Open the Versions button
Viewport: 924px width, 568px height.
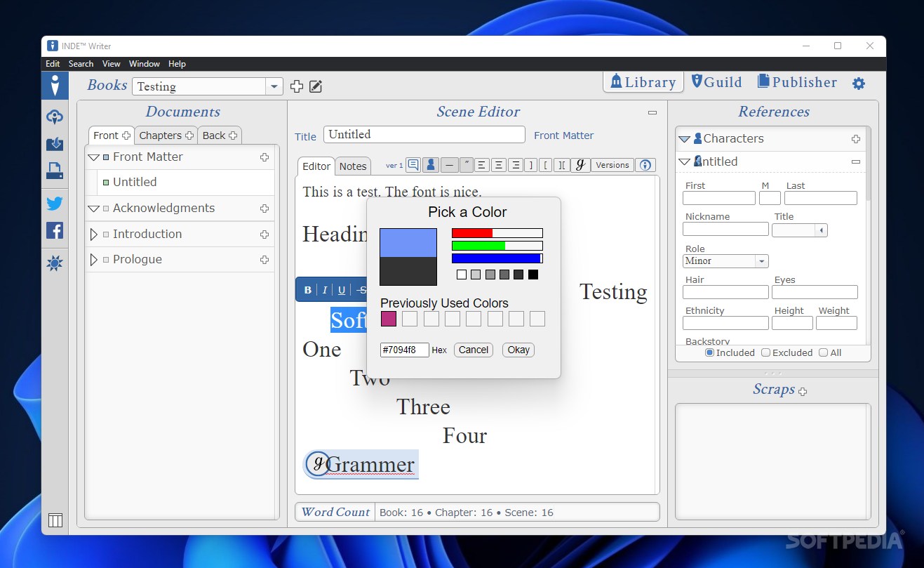click(x=612, y=165)
